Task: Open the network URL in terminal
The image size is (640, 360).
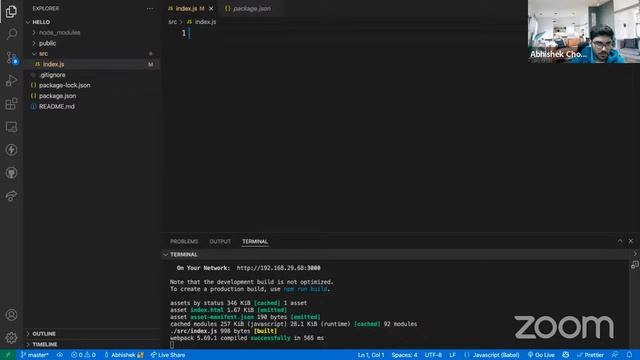Action: pyautogui.click(x=278, y=268)
